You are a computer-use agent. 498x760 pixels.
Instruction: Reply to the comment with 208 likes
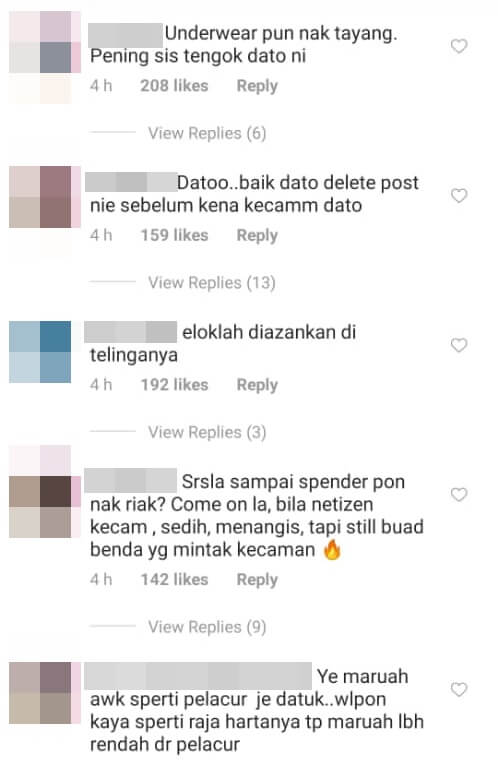257,86
